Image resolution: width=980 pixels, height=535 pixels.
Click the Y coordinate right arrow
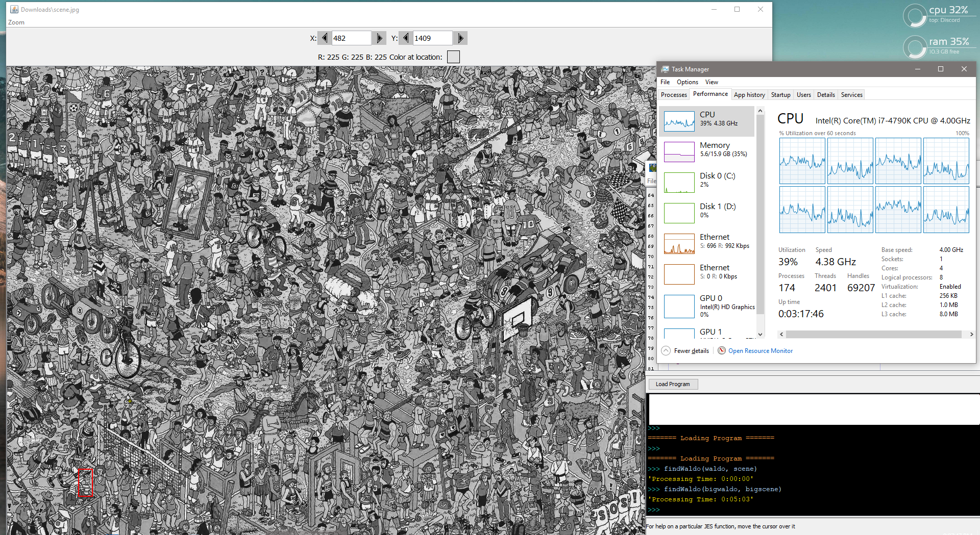point(460,38)
